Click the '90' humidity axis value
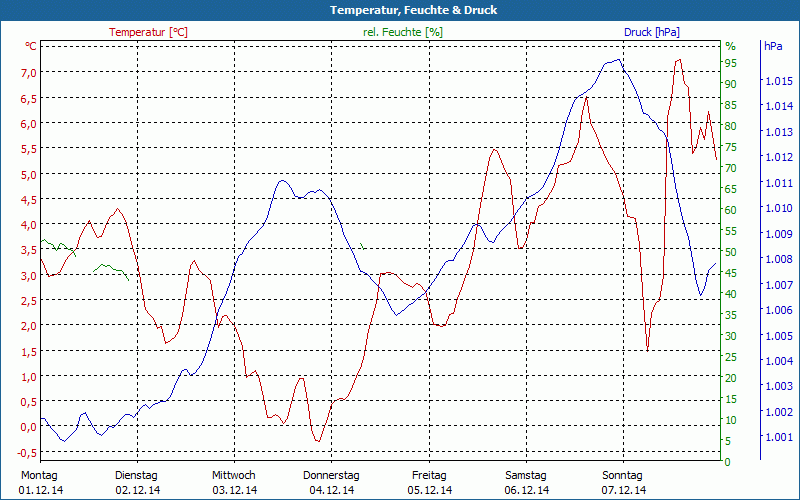800x500 pixels. coord(731,84)
